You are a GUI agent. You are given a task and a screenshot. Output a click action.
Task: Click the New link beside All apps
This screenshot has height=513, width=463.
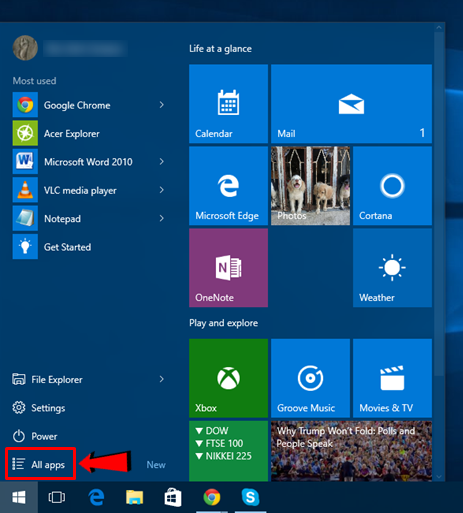click(x=156, y=465)
